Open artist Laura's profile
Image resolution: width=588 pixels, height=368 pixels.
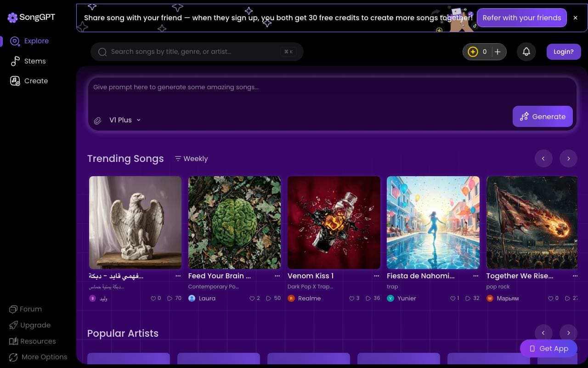pyautogui.click(x=207, y=299)
